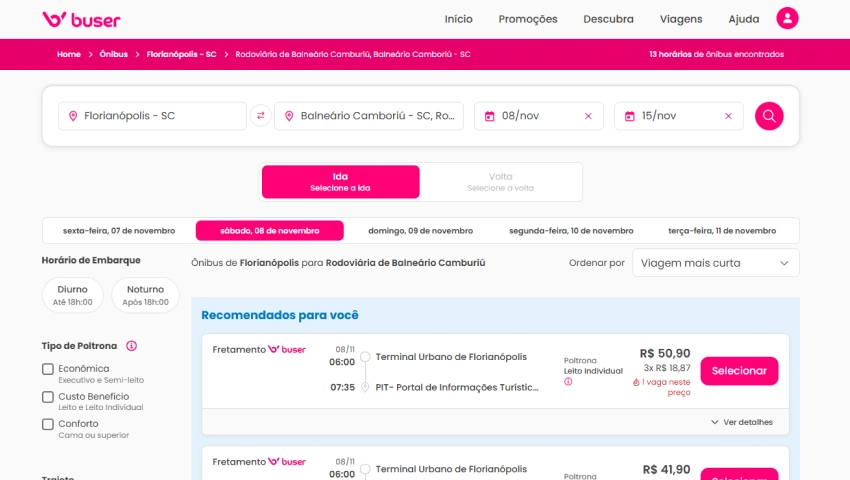Image resolution: width=850 pixels, height=480 pixels.
Task: Go to Início in top navigation
Action: tap(459, 19)
